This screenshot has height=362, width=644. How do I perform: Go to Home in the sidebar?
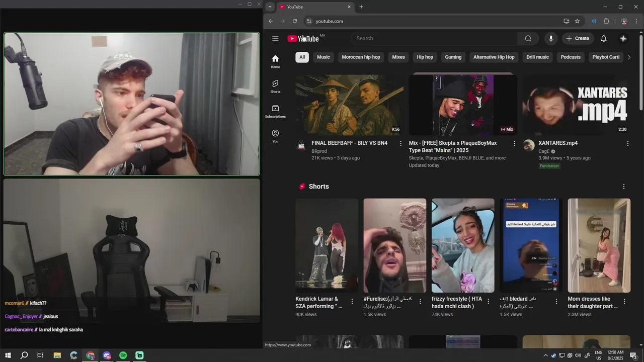[275, 61]
